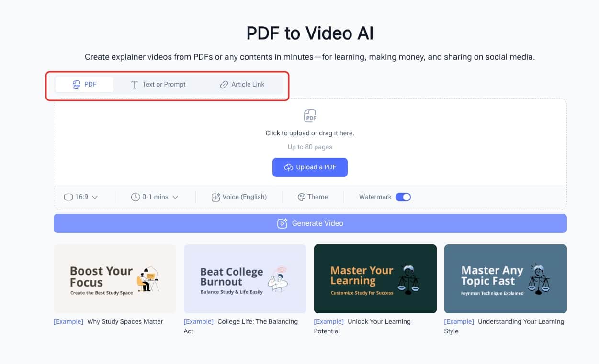Screen dimensions: 599x364
Task: Click Unlock Your Learning Potential link
Action: pyautogui.click(x=362, y=327)
